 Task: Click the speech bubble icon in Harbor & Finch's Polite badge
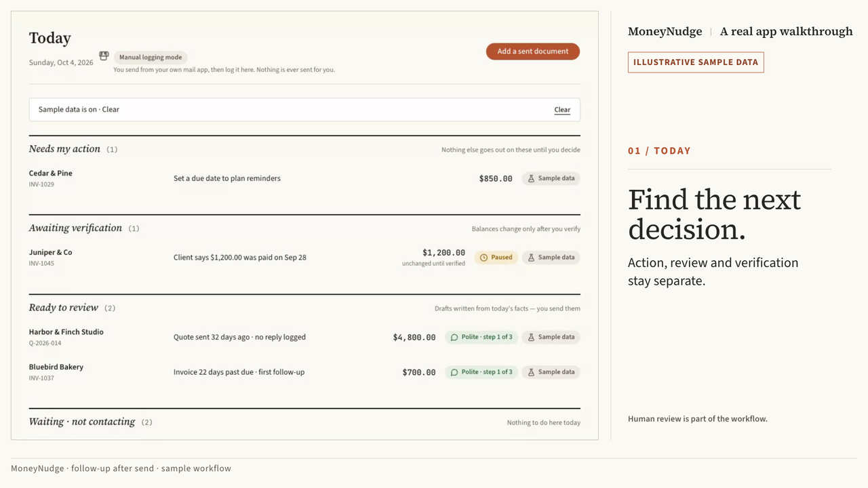[x=454, y=337]
